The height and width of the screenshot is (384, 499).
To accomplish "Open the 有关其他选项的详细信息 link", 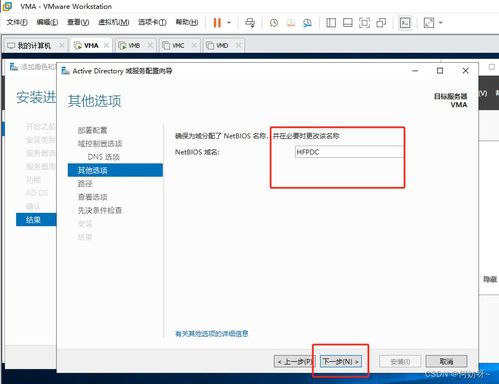I will (212, 334).
